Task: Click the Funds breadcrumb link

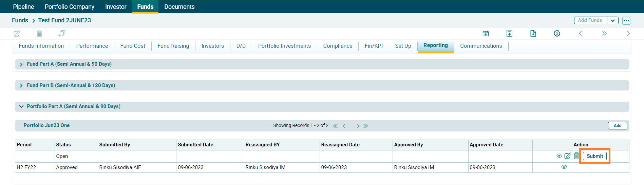Action: pos(20,20)
